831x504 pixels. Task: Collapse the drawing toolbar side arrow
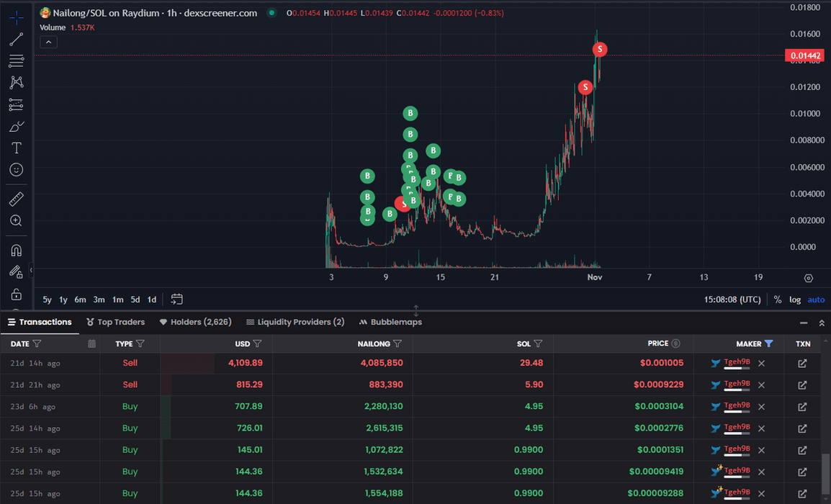31,270
